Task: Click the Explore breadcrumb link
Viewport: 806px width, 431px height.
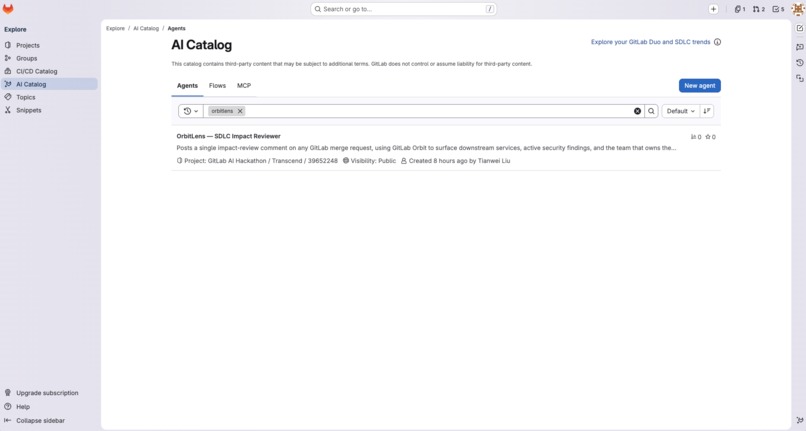Action: (x=115, y=28)
